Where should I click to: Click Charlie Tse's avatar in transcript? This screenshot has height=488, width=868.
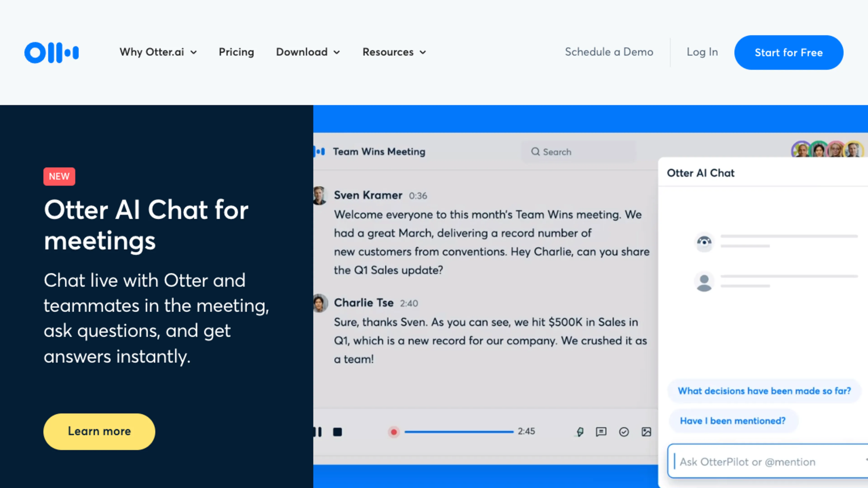click(x=320, y=303)
